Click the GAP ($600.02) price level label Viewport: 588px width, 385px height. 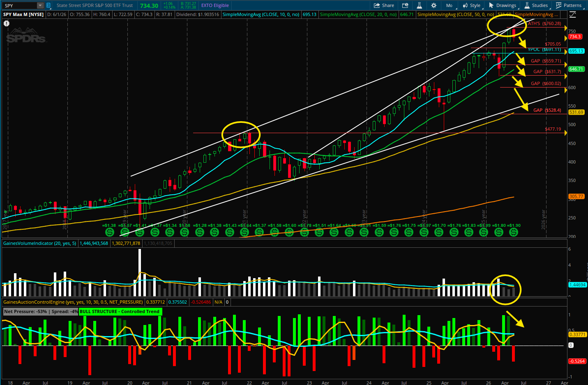tap(546, 83)
